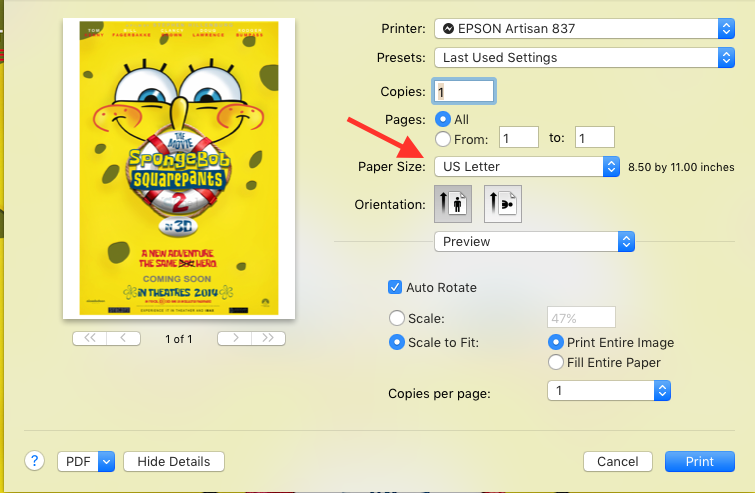
Task: Open Copies per page dropdown
Action: 609,390
